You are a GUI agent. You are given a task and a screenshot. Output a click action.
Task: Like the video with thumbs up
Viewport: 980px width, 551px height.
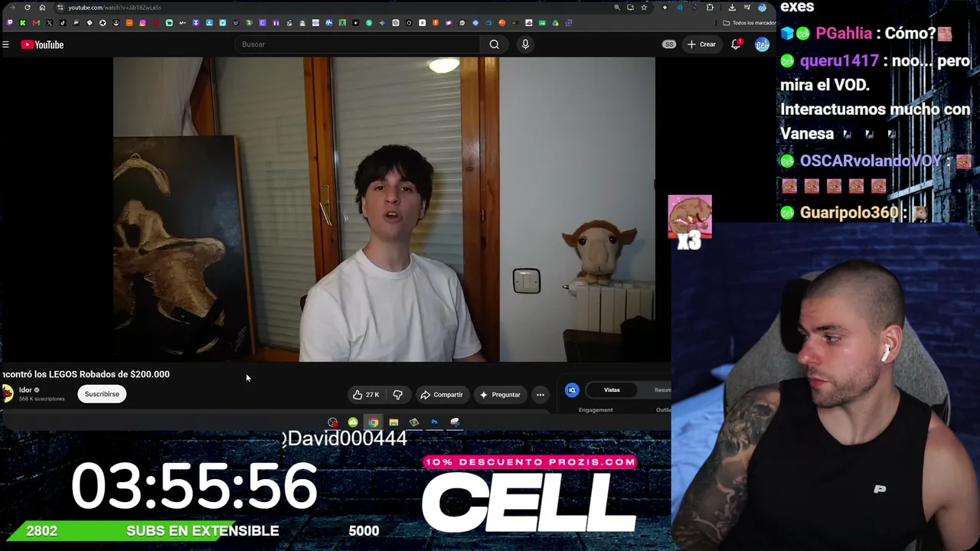coord(366,395)
